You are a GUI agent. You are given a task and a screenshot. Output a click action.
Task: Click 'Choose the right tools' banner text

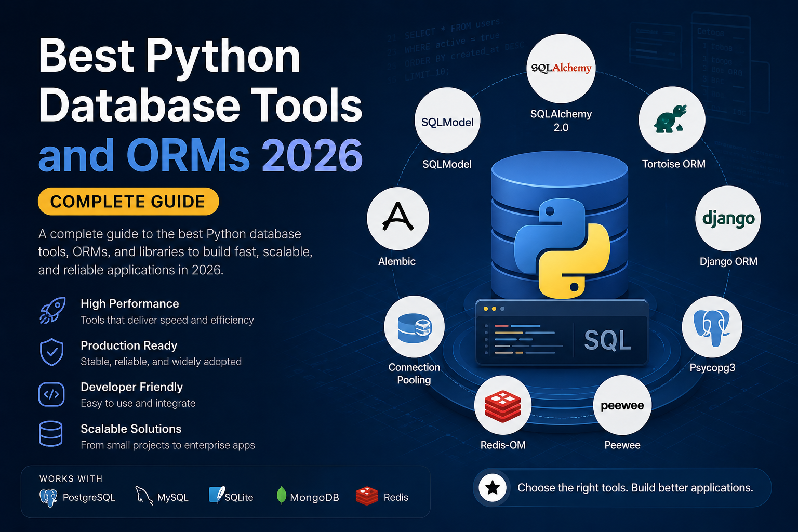click(635, 488)
